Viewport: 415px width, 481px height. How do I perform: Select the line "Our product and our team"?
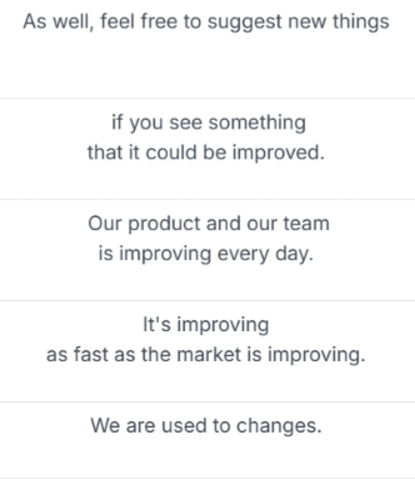(x=209, y=223)
